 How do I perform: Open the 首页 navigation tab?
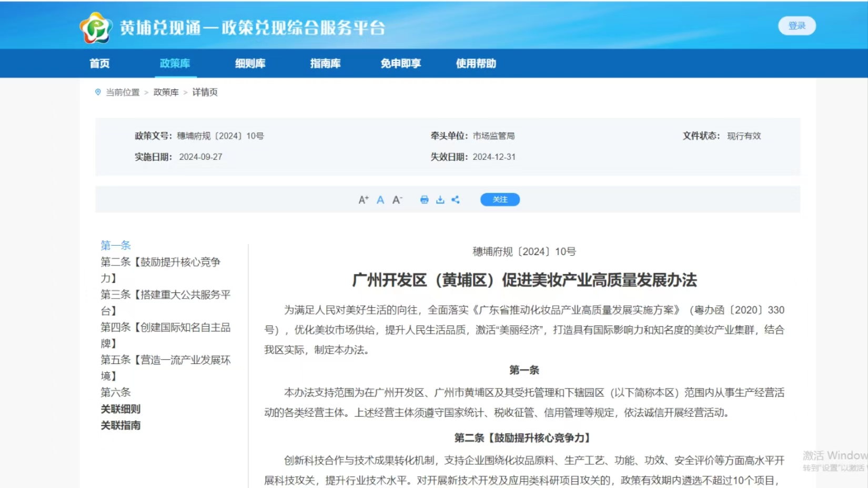tap(99, 64)
